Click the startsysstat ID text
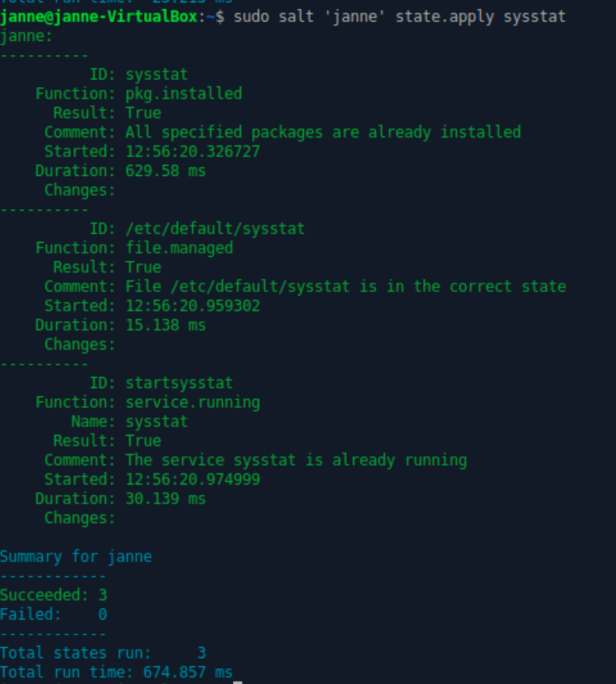Viewport: 616px width, 684px height. (179, 383)
